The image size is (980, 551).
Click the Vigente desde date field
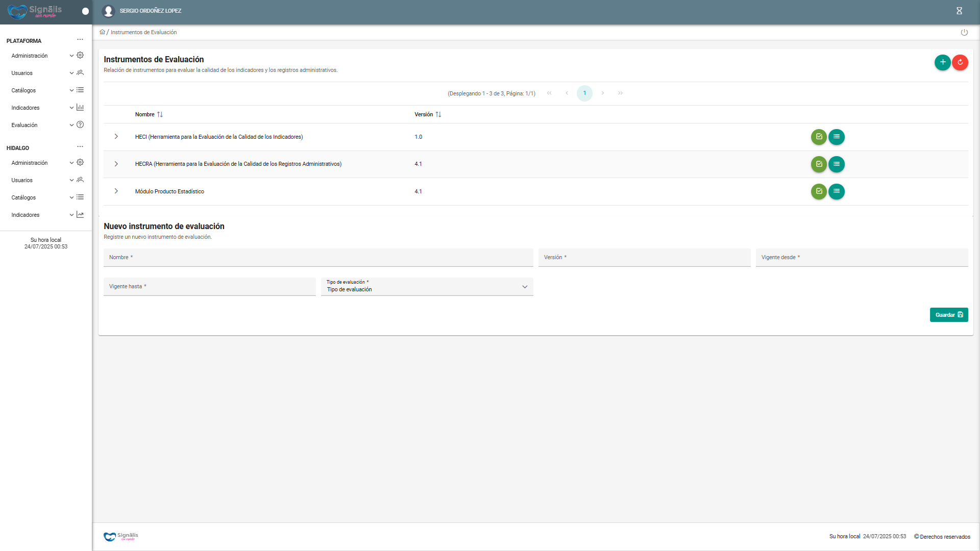click(861, 258)
